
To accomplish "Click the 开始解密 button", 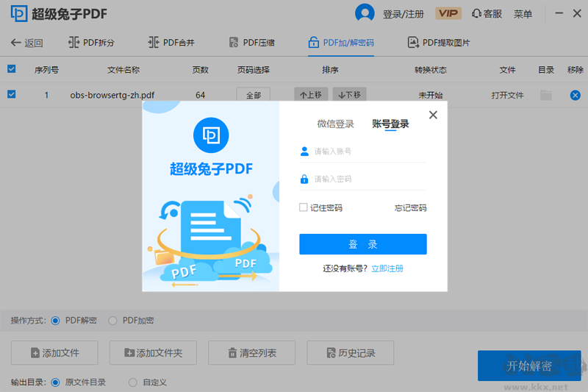I will tap(529, 366).
